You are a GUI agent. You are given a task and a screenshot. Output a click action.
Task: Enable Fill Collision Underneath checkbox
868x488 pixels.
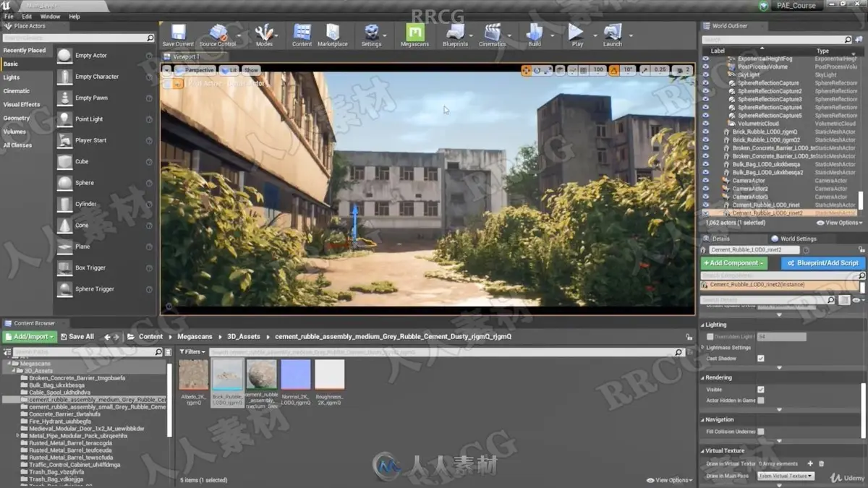(x=760, y=432)
